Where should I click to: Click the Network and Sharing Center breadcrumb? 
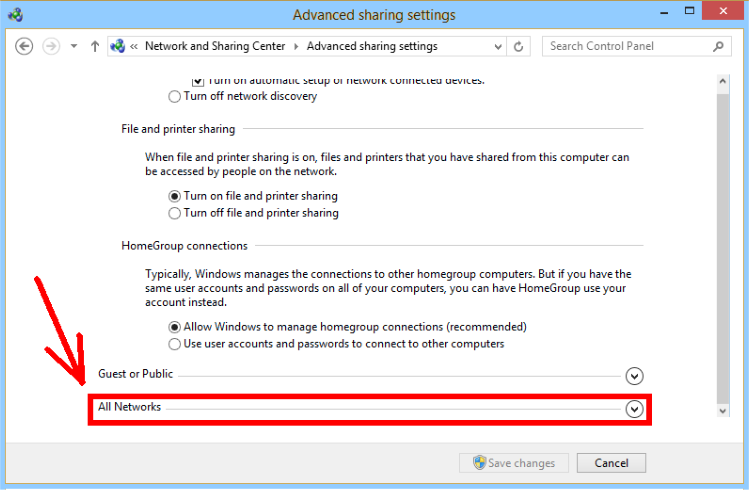tap(215, 46)
